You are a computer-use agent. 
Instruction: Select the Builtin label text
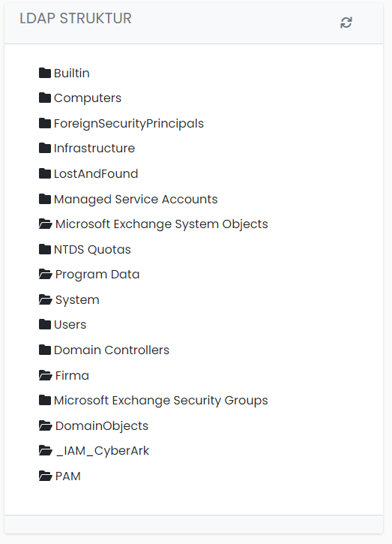coord(72,73)
